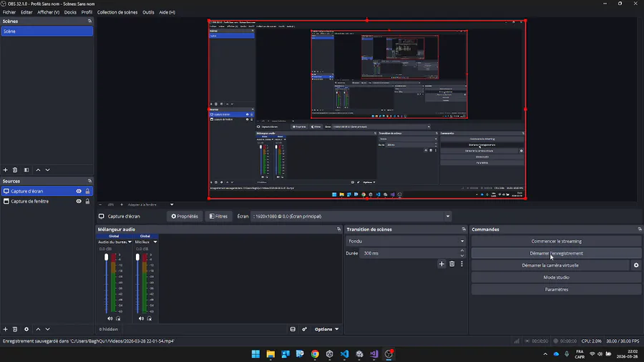Screen dimensions: 644x362
Task: Add a scene transition with the plus icon
Action: (x=441, y=264)
